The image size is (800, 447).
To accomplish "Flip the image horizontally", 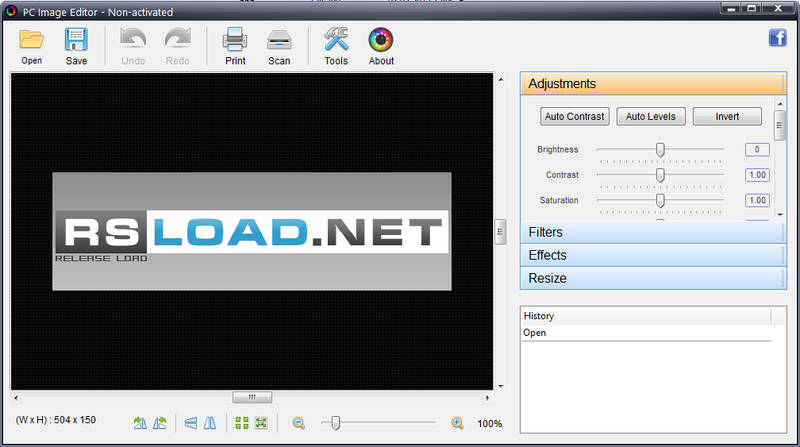I will pyautogui.click(x=210, y=423).
